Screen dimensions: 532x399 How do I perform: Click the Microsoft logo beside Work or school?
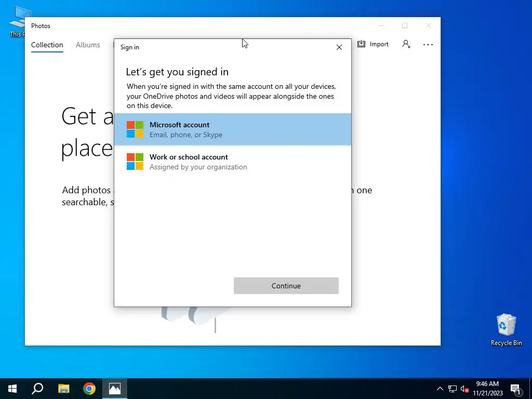[135, 162]
